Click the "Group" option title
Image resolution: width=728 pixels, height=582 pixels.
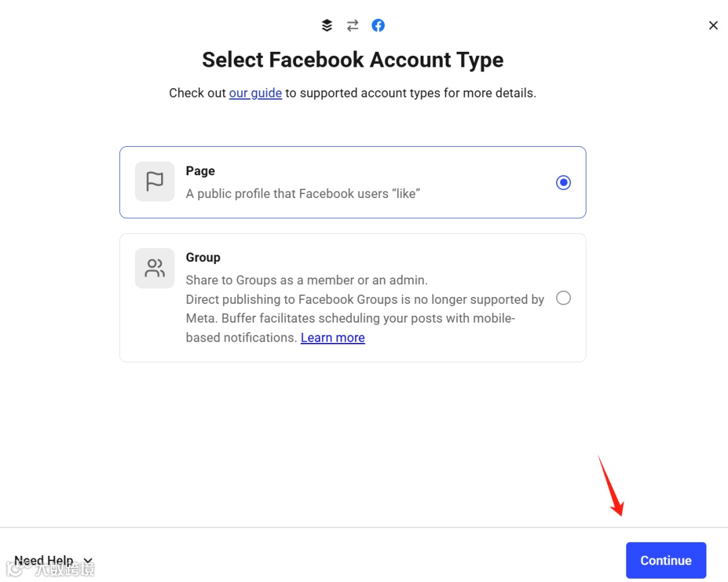(x=203, y=257)
